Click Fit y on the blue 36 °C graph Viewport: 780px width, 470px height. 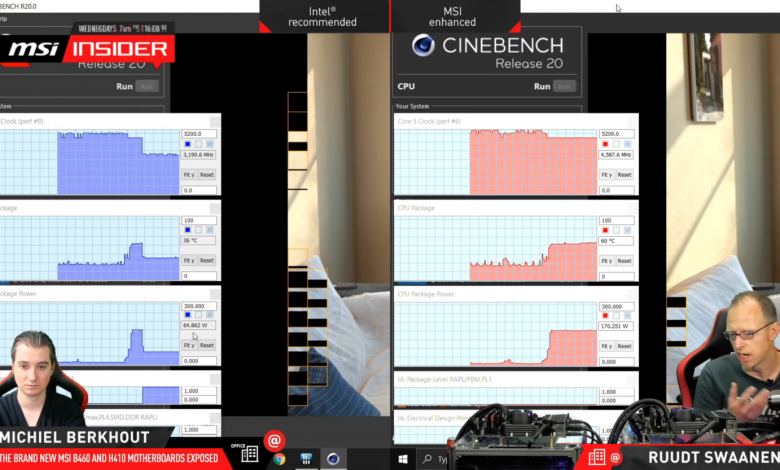[x=189, y=260]
